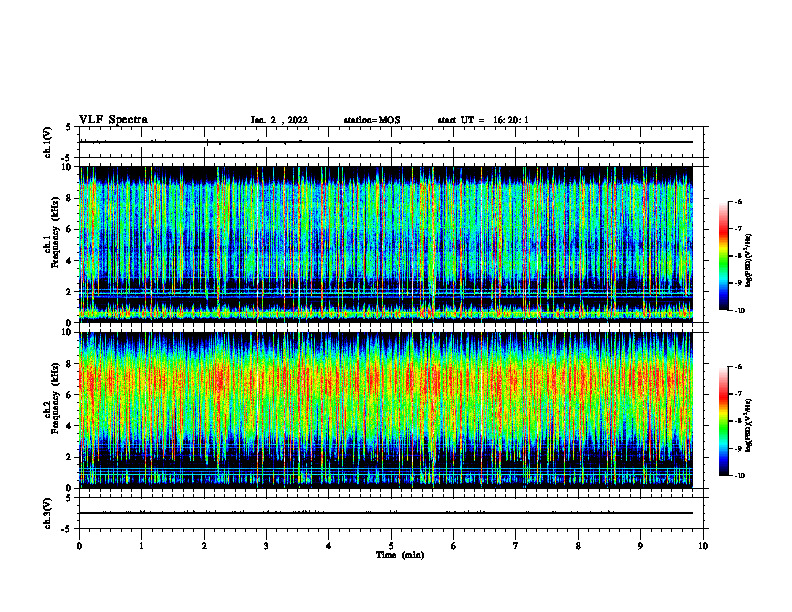Click the 6 kHz tick of ch.1 spectrogram
The width and height of the screenshot is (792, 612).
tap(71, 229)
